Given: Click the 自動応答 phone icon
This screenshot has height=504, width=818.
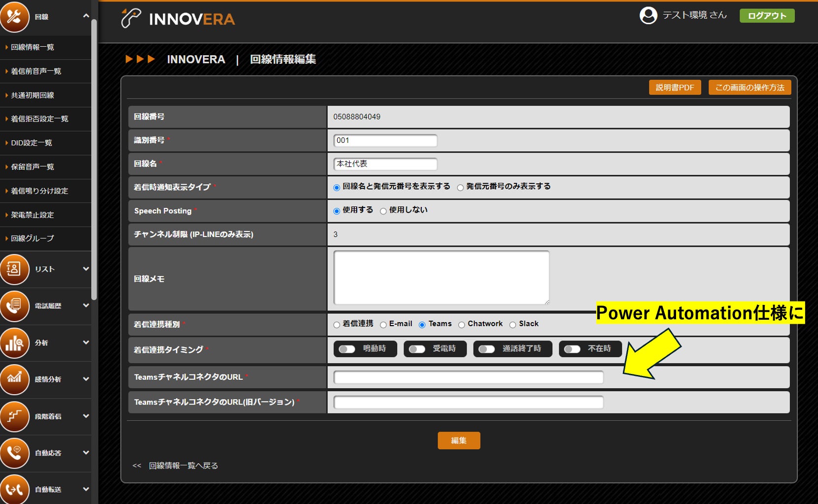Looking at the screenshot, I should (14, 453).
